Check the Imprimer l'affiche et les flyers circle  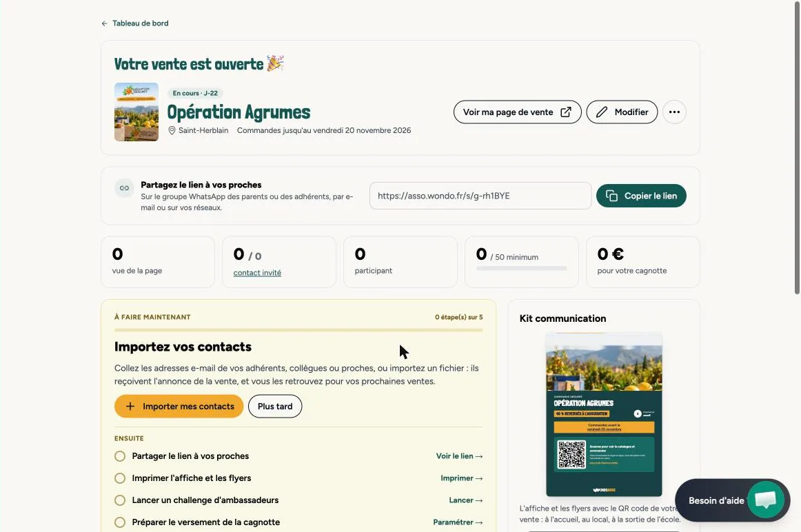point(120,478)
